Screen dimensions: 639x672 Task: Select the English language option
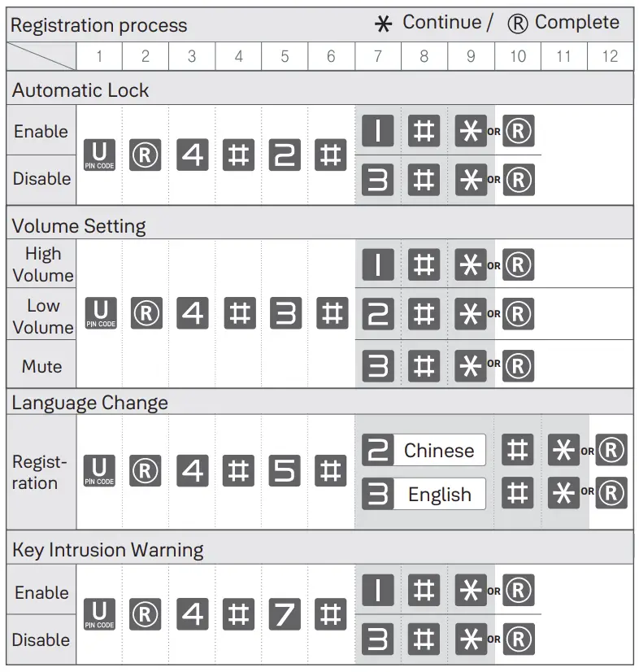pos(439,494)
